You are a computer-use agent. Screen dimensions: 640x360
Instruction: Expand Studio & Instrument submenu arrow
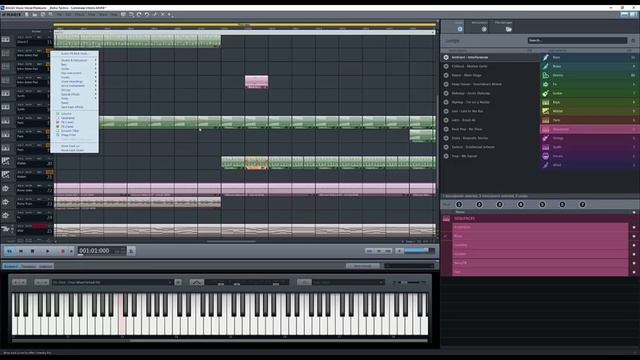coord(96,60)
